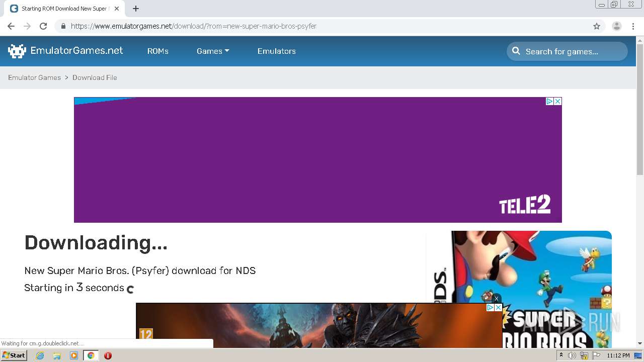The height and width of the screenshot is (362, 644).
Task: Open Windows Explorer folder on taskbar
Action: click(57, 355)
